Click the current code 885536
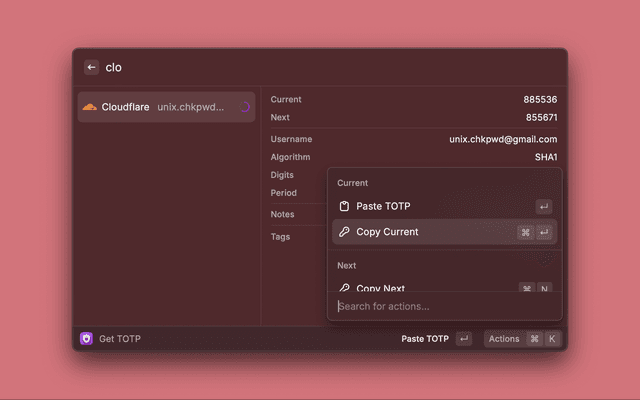The image size is (640, 400). [540, 100]
